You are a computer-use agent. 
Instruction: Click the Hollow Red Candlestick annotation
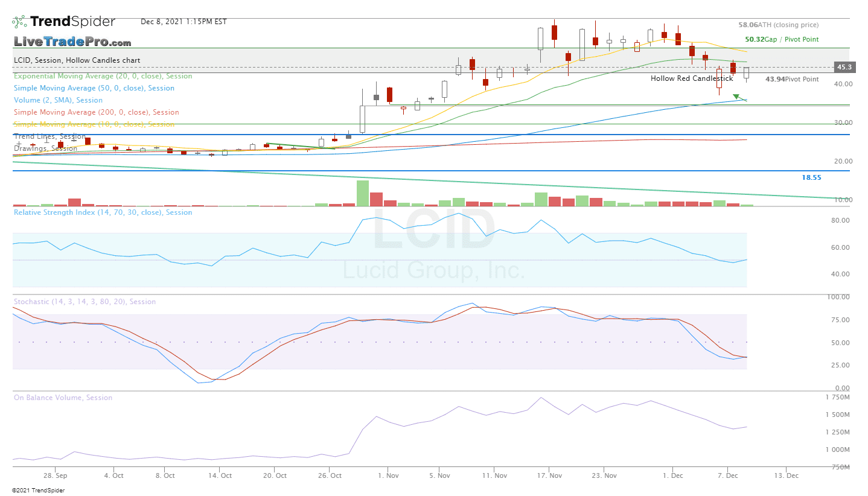point(691,78)
